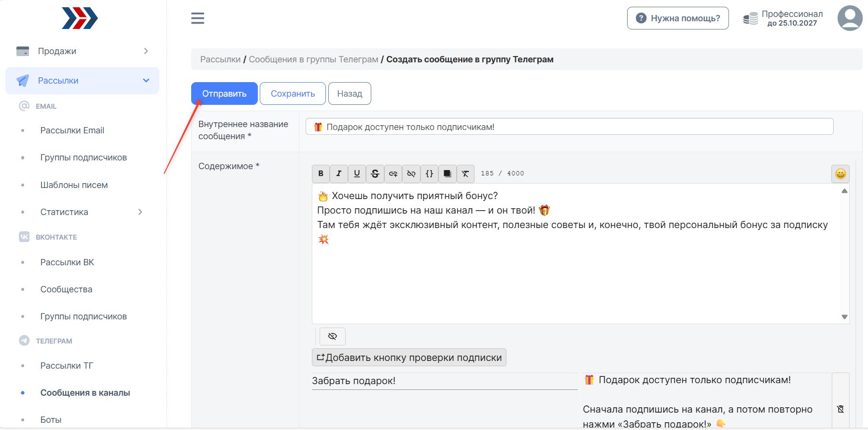Go to Шаблоны писем in the sidebar
868x430 pixels.
[x=74, y=185]
